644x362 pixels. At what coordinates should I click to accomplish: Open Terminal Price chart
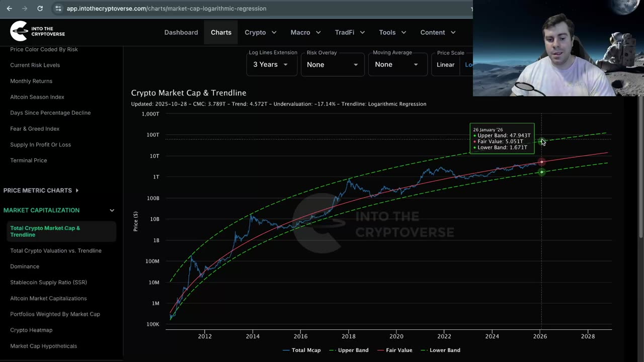28,160
